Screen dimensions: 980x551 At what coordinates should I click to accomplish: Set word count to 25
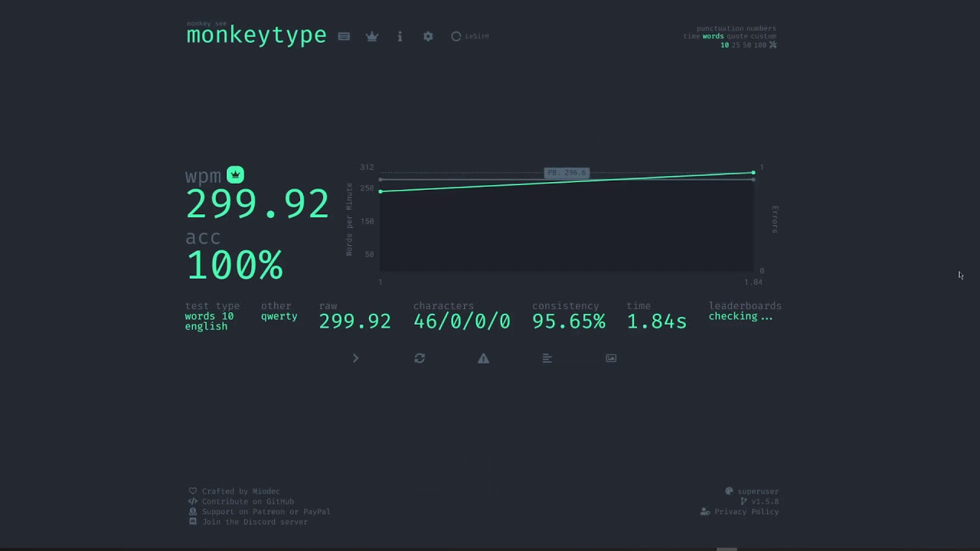pyautogui.click(x=736, y=45)
